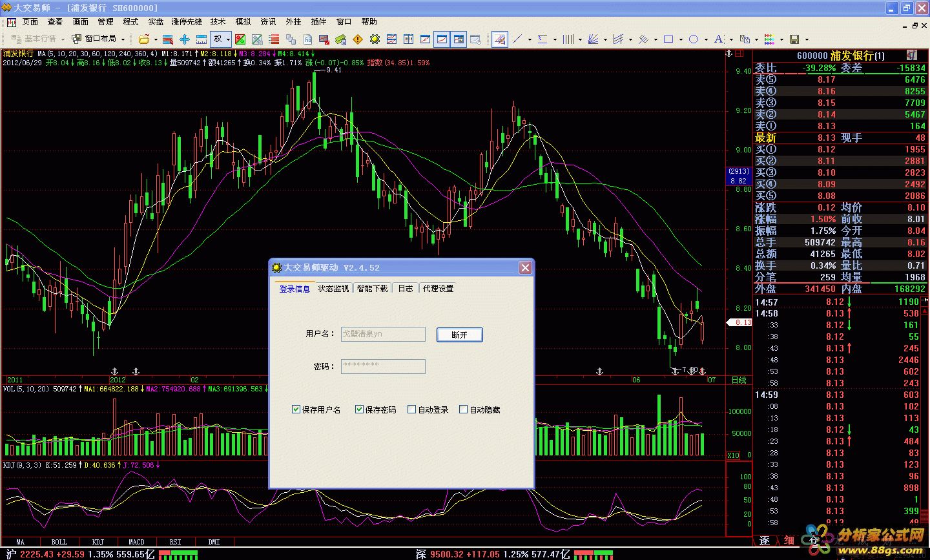Click the 沪 index value 2225.43
This screenshot has width=930, height=560.
pyautogui.click(x=37, y=554)
